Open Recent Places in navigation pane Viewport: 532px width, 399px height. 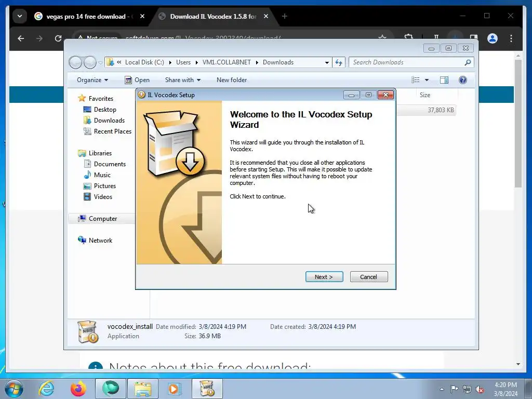(112, 131)
